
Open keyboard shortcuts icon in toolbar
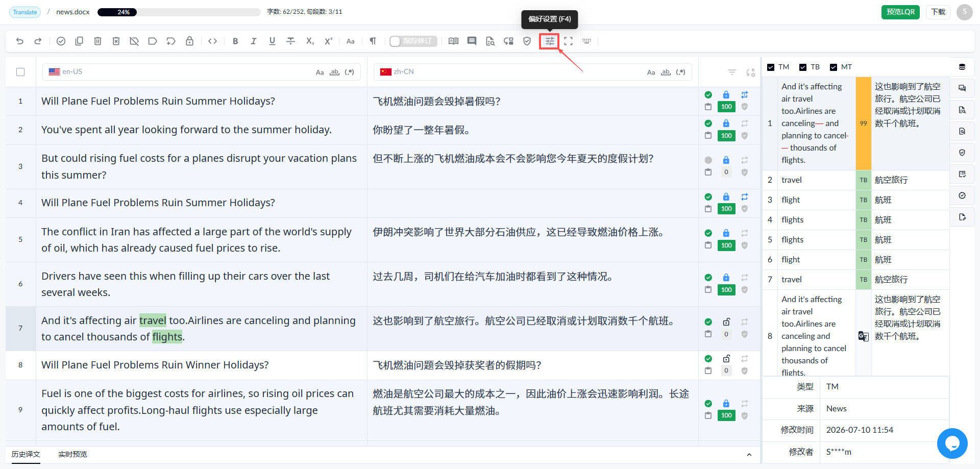tap(586, 41)
